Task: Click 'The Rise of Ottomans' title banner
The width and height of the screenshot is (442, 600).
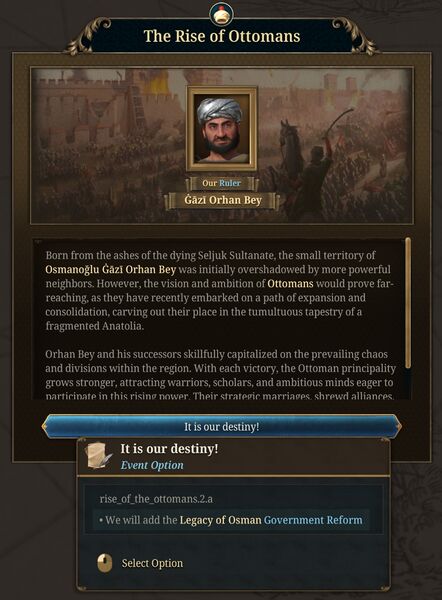Action: pos(222,36)
